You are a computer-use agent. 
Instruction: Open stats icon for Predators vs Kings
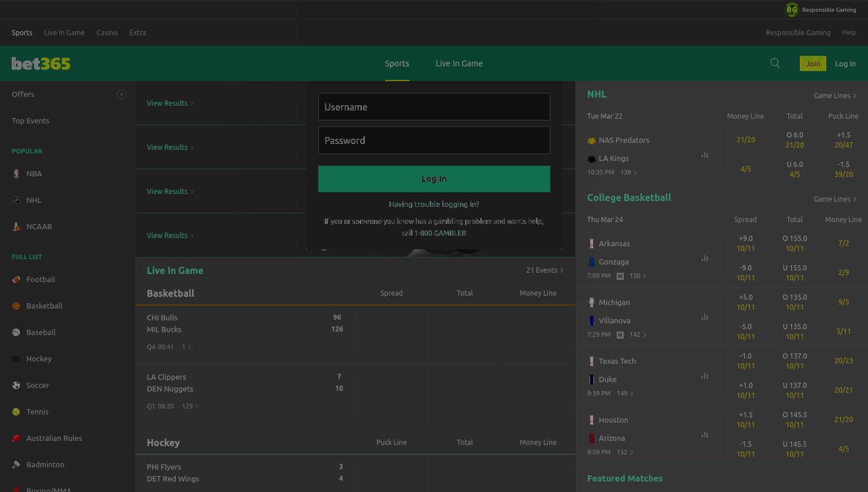[x=705, y=155]
